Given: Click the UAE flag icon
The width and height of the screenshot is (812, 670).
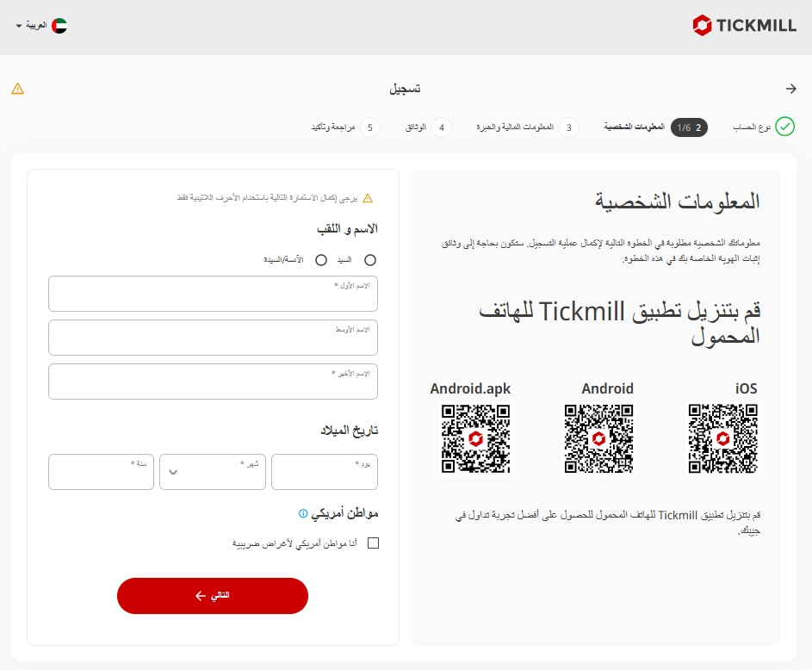Looking at the screenshot, I should 59,26.
